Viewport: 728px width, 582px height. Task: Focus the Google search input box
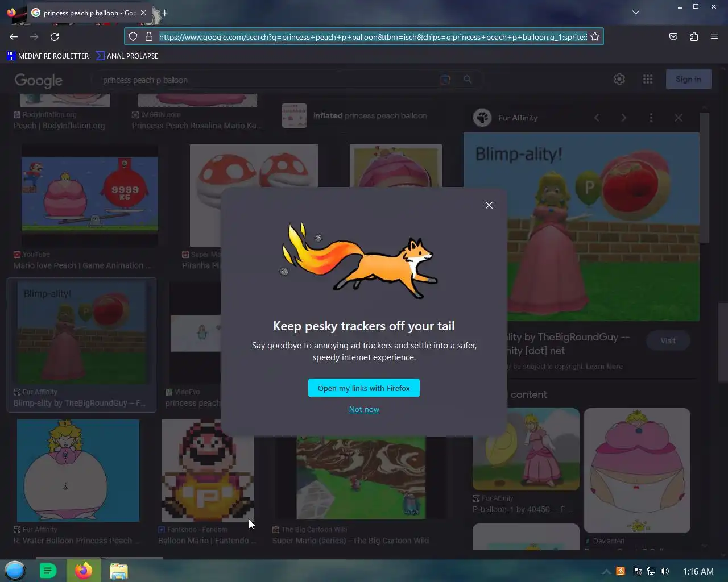(x=267, y=80)
